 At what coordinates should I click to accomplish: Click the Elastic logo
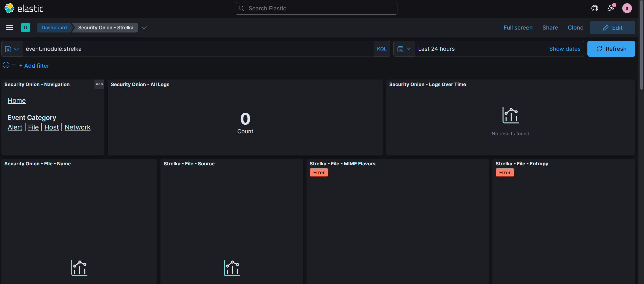coord(24,8)
